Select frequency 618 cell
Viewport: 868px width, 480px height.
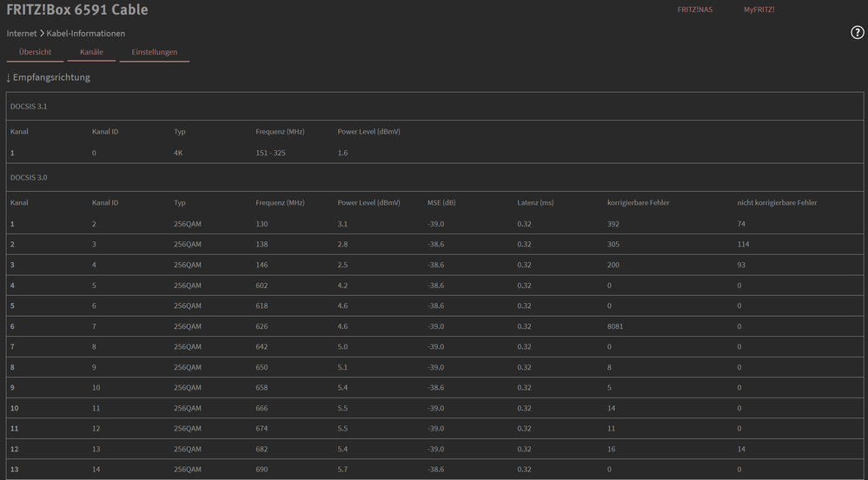(262, 306)
